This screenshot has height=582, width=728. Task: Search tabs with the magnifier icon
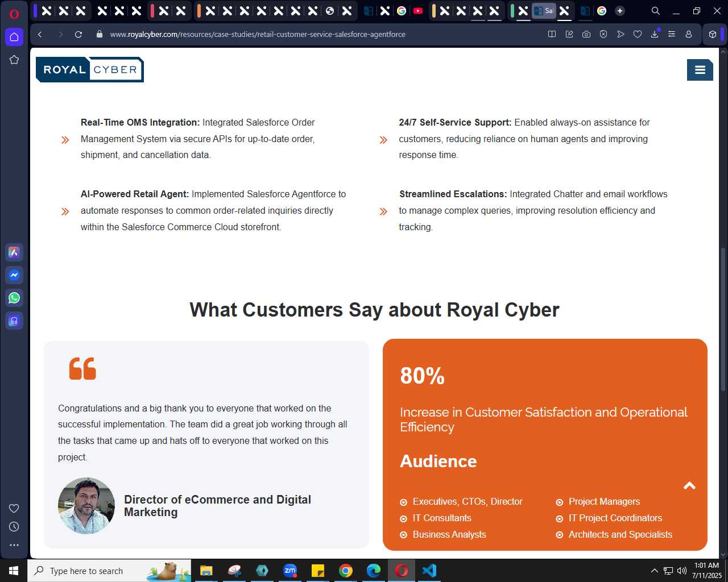tap(656, 11)
